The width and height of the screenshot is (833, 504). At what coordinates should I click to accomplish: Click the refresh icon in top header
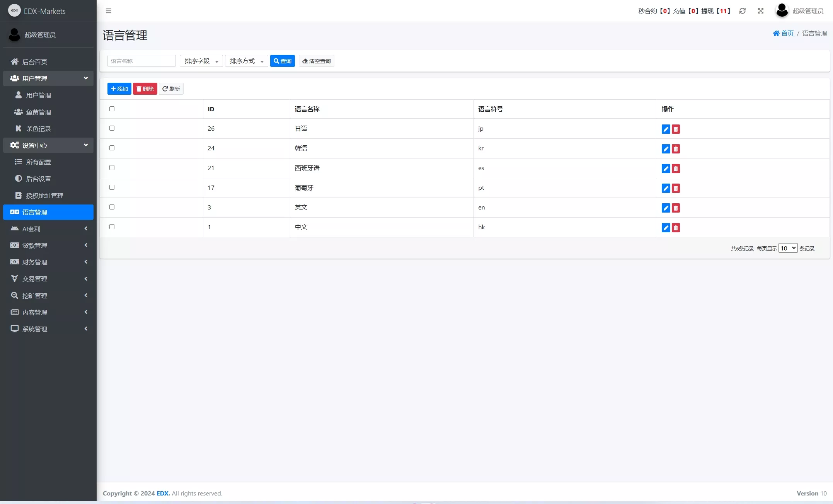point(742,11)
